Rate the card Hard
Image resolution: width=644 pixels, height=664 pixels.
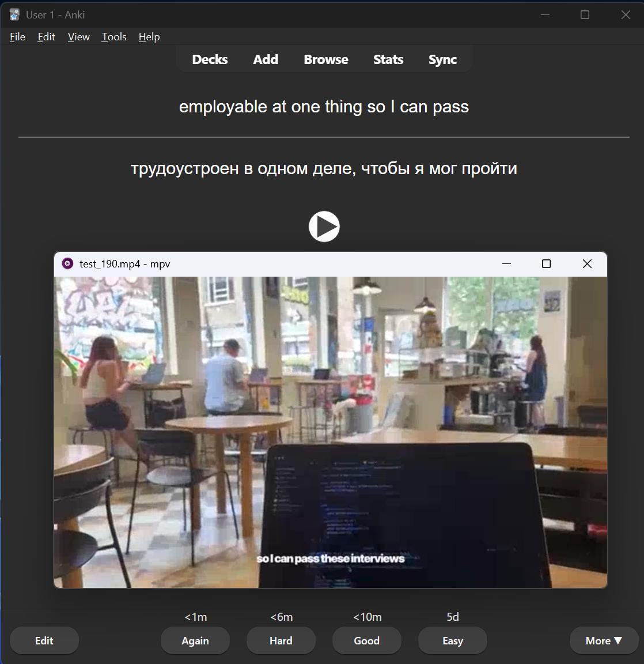[x=281, y=640]
